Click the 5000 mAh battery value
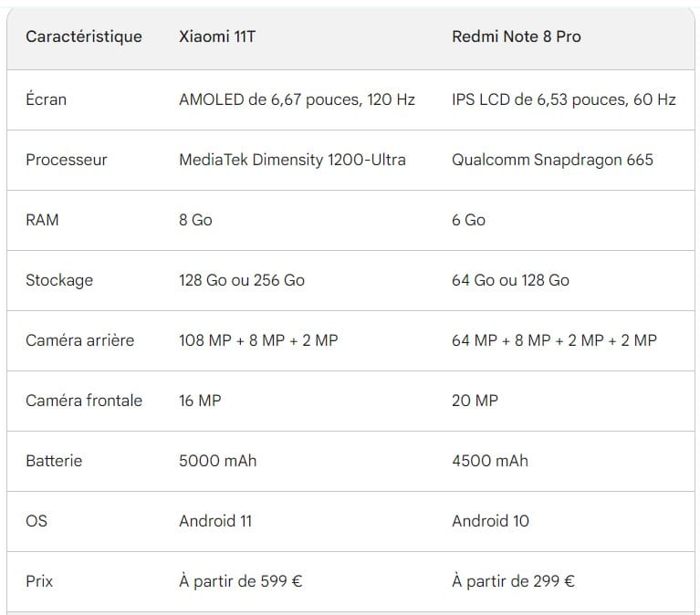 pyautogui.click(x=217, y=461)
